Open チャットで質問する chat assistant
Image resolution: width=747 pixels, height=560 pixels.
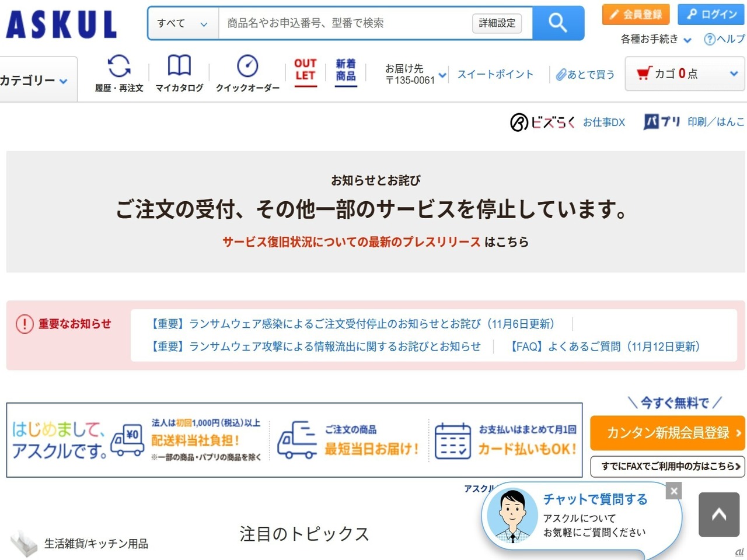(x=595, y=499)
